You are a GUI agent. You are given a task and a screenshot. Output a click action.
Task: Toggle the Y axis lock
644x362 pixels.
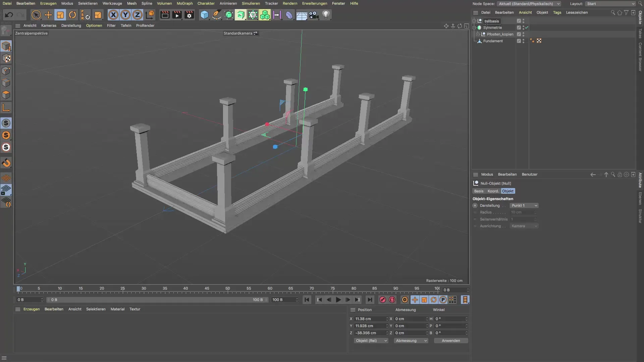pyautogui.click(x=125, y=15)
